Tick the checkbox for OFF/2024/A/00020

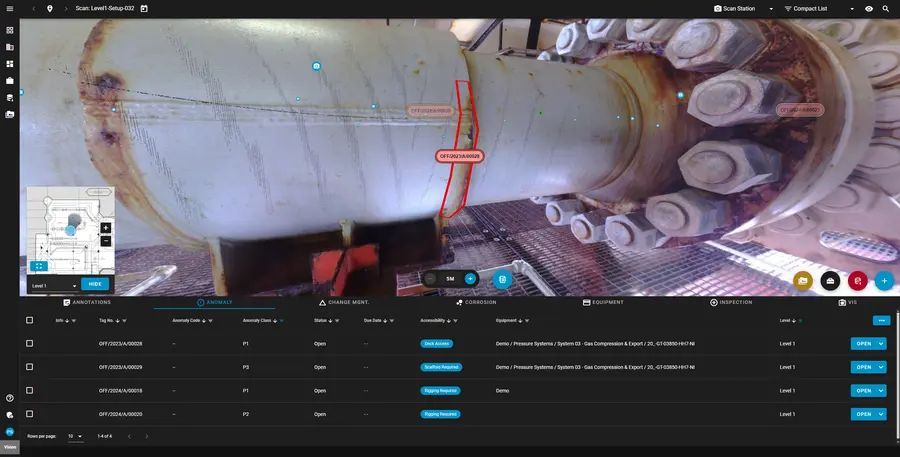[x=29, y=414]
